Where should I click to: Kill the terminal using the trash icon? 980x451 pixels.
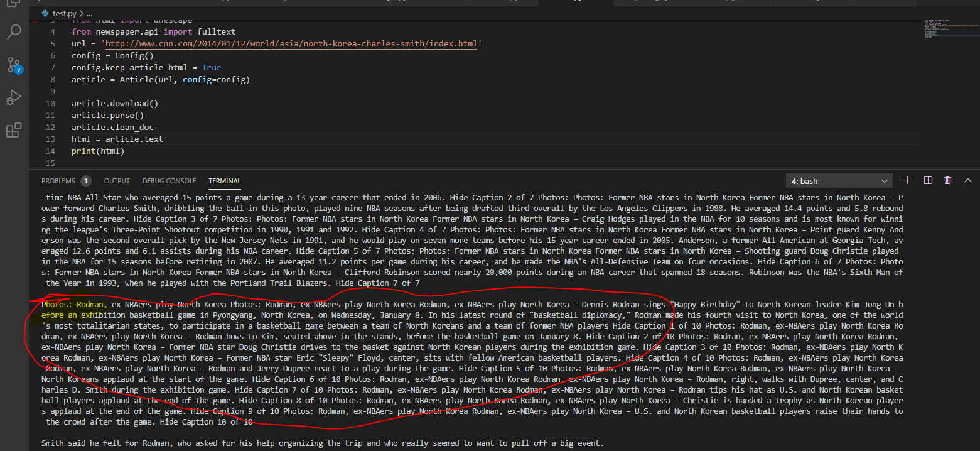click(948, 180)
